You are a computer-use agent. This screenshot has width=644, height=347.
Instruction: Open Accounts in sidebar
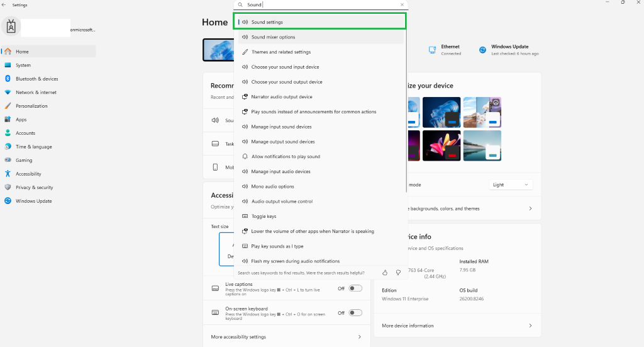(48, 133)
